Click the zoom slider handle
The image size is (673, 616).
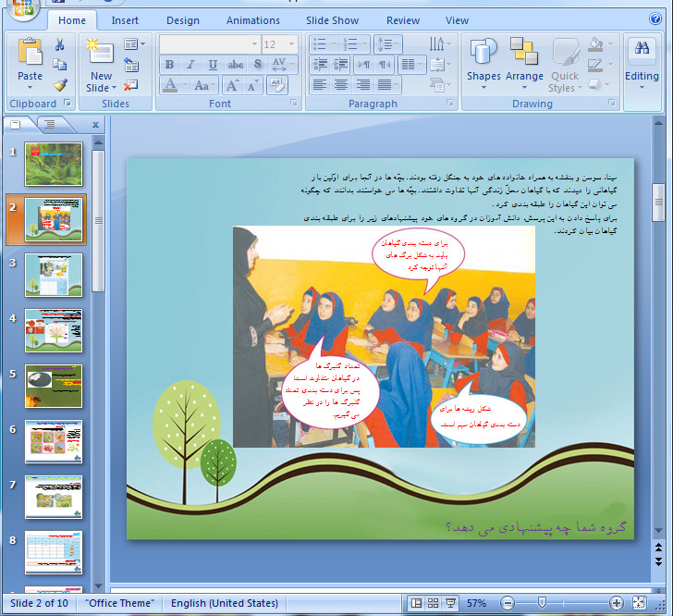[541, 603]
